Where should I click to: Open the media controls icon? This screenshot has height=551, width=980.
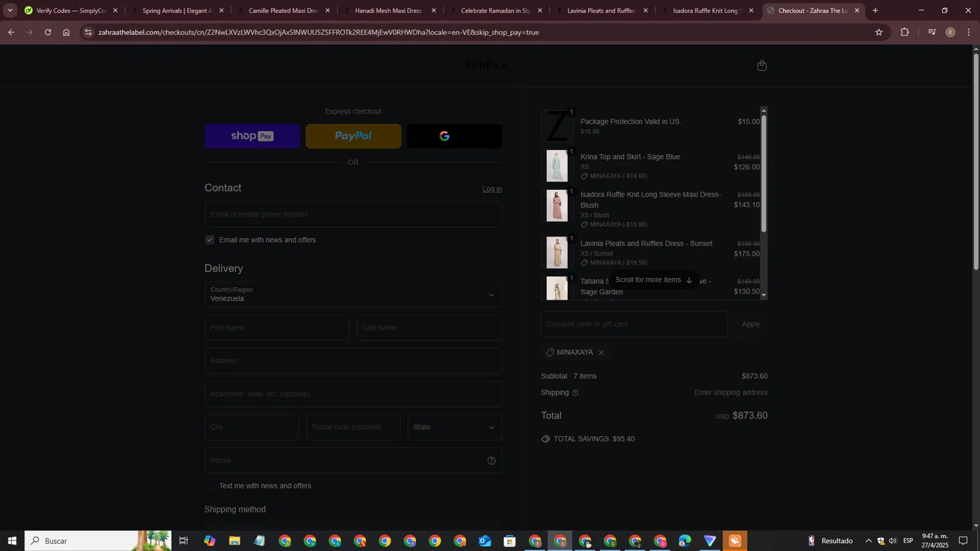[932, 32]
